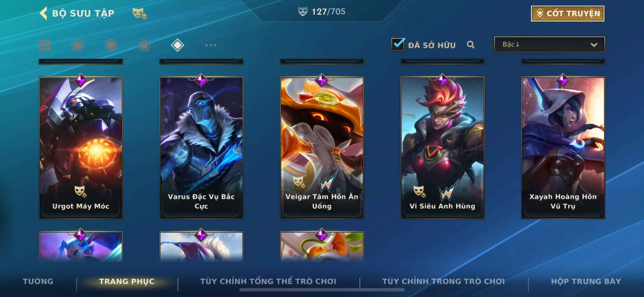Select the diamond rarity filter icon
The height and width of the screenshot is (297, 644).
pos(178,45)
